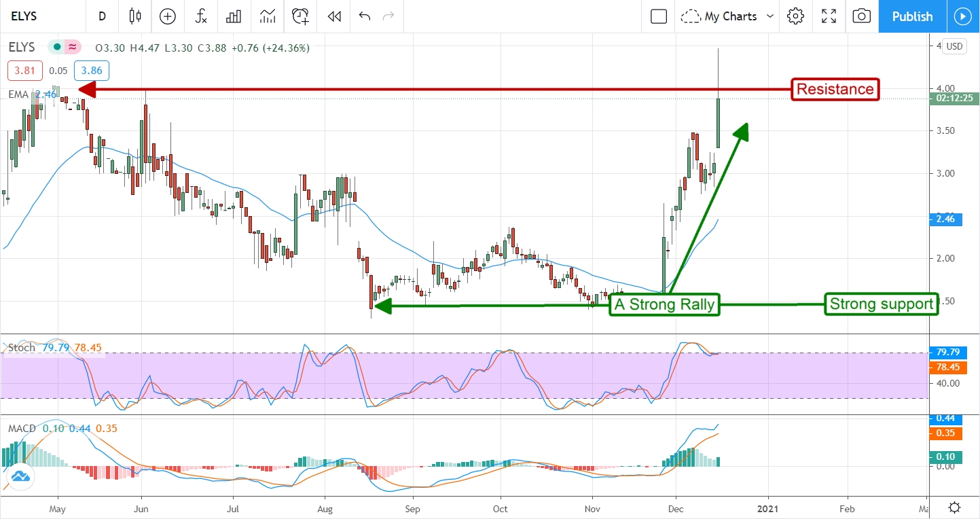Select the Stoch indicator legend
The image size is (980, 519).
pyautogui.click(x=21, y=348)
